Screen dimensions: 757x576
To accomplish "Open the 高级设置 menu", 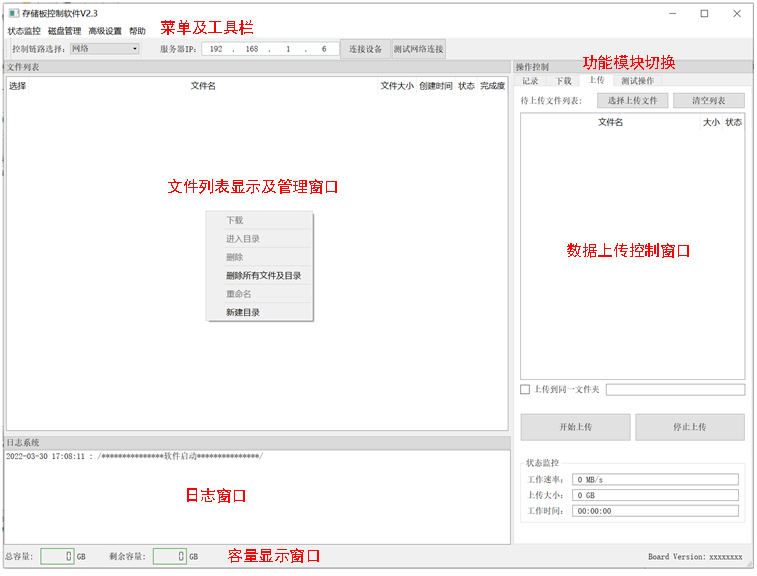I will (105, 31).
